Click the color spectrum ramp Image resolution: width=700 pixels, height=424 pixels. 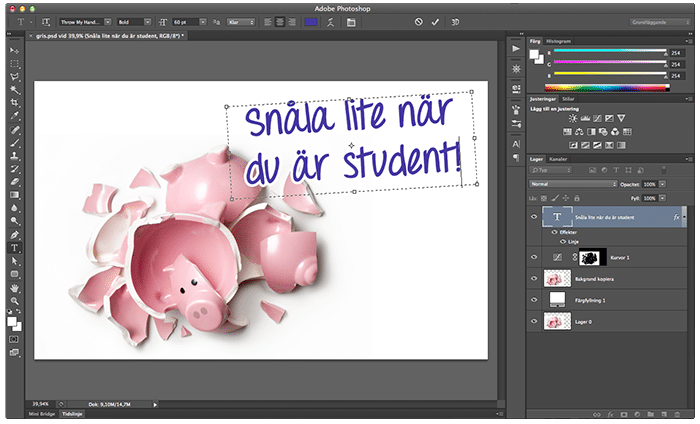click(607, 88)
